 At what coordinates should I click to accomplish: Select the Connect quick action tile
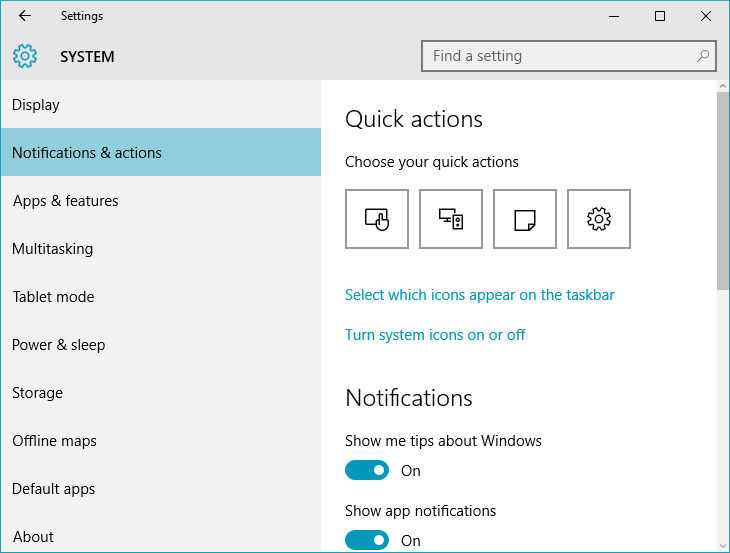pyautogui.click(x=451, y=219)
